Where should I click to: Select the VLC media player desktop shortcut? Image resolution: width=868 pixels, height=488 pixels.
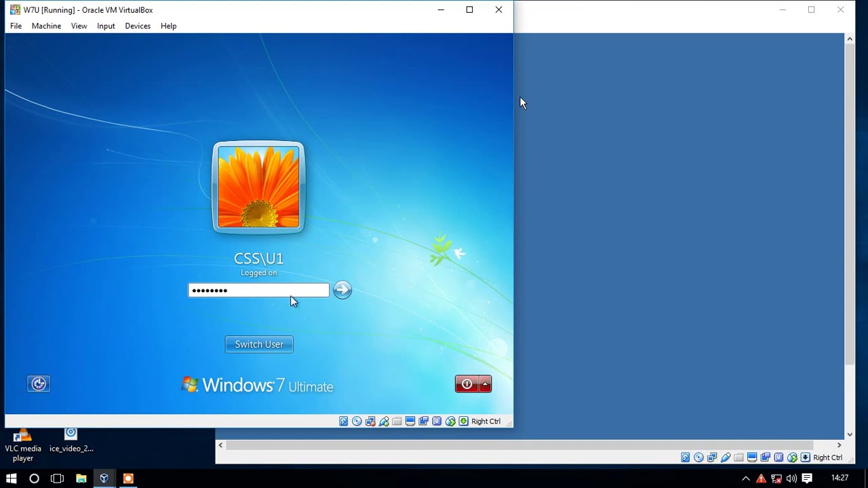click(x=23, y=445)
